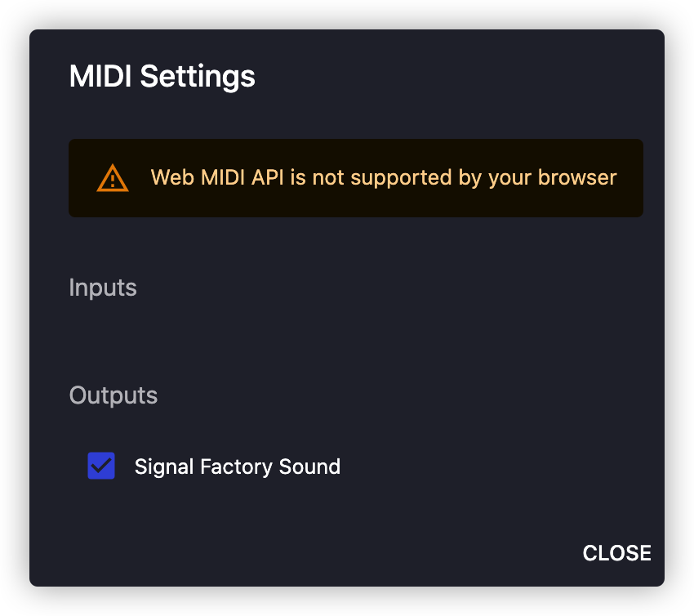Dismiss the dialog using CLOSE

point(616,553)
